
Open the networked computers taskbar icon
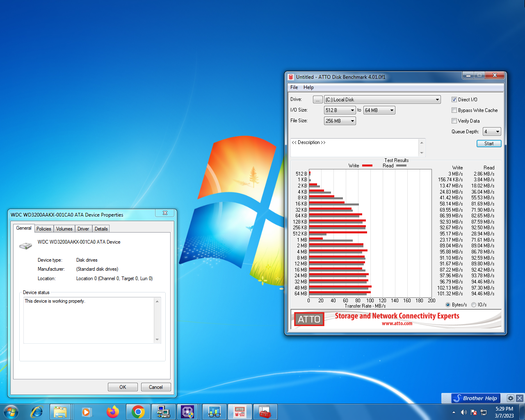(163, 411)
